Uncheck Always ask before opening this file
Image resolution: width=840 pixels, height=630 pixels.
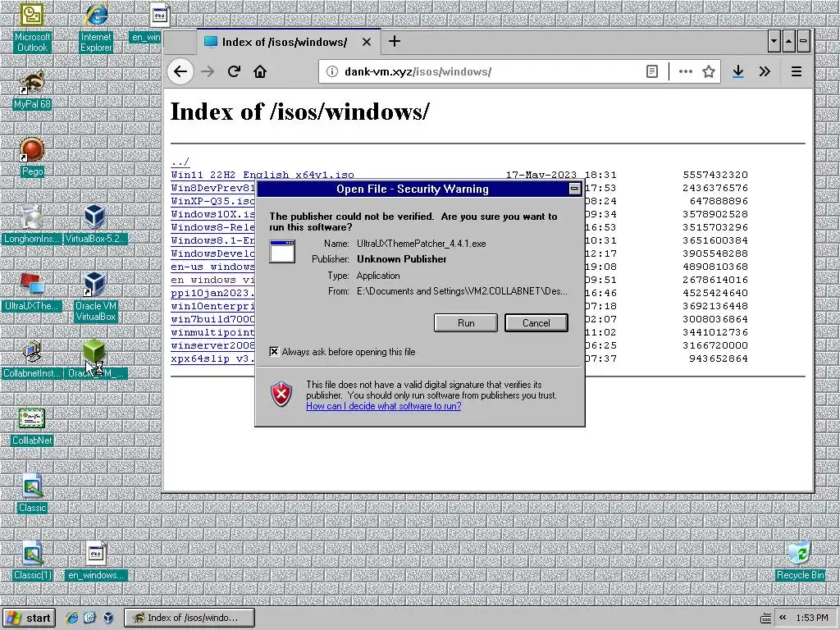tap(274, 351)
